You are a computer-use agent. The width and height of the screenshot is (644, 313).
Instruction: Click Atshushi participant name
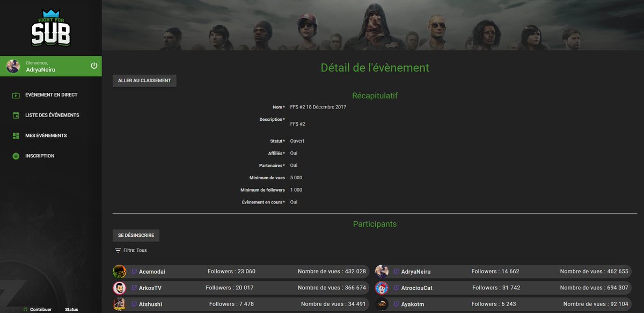pyautogui.click(x=151, y=304)
